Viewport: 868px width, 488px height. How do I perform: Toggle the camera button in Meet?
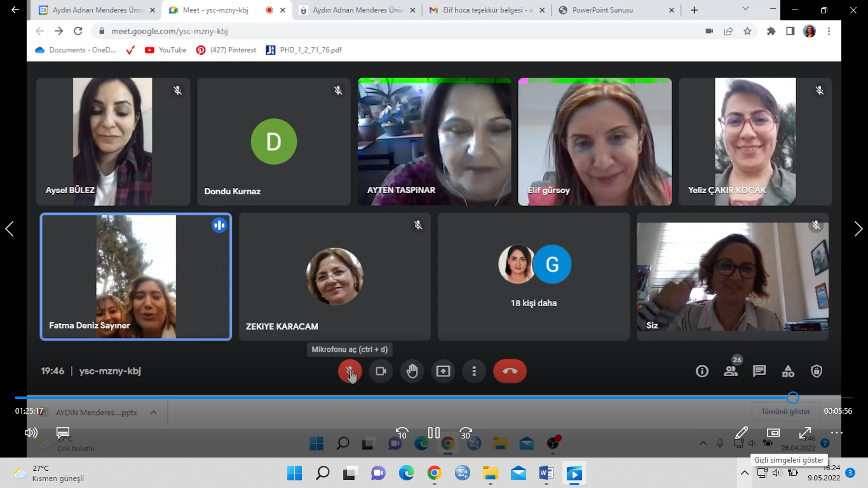[x=381, y=371]
